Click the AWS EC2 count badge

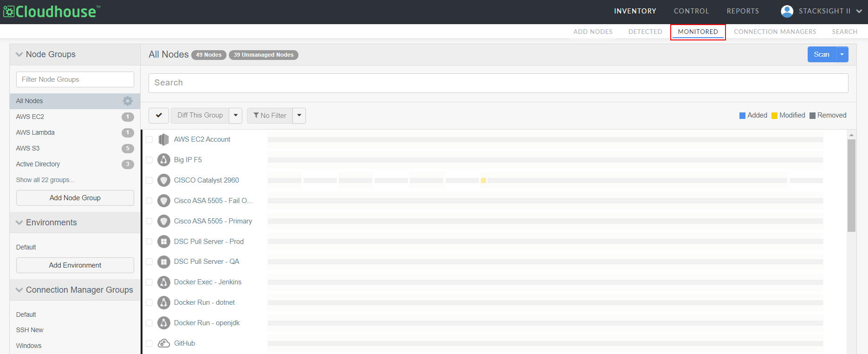pos(128,117)
